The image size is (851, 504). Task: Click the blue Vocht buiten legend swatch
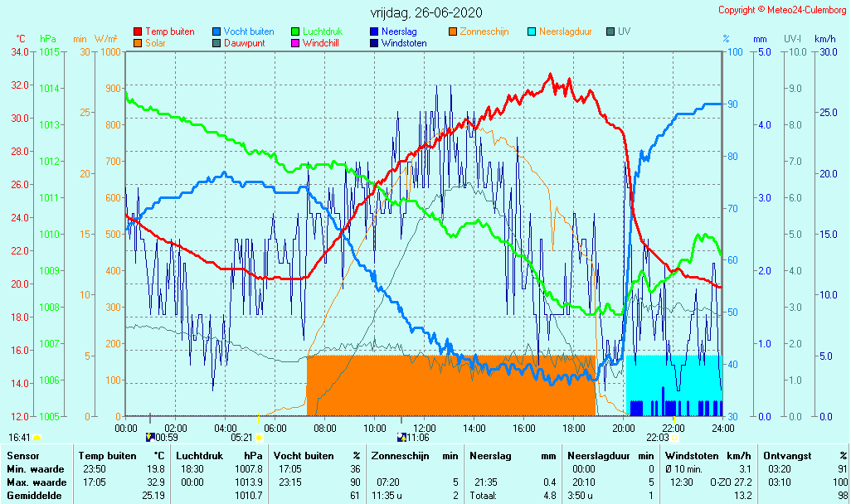point(216,32)
